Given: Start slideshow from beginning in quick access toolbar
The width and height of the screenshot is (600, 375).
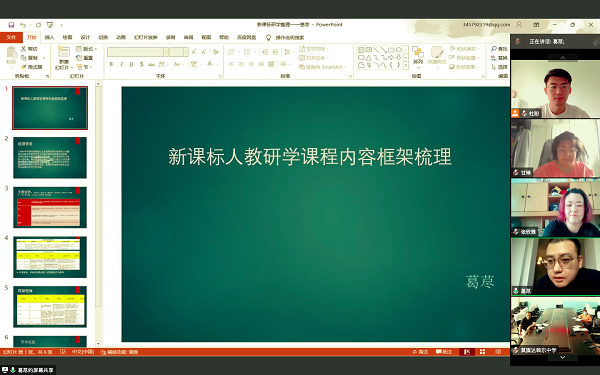Looking at the screenshot, I should [x=50, y=25].
